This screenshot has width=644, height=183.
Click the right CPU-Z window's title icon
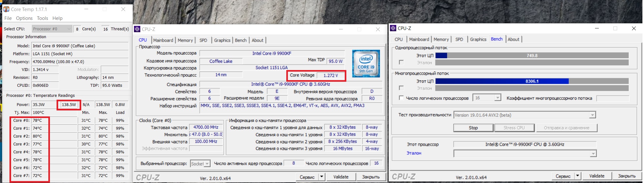click(x=393, y=28)
